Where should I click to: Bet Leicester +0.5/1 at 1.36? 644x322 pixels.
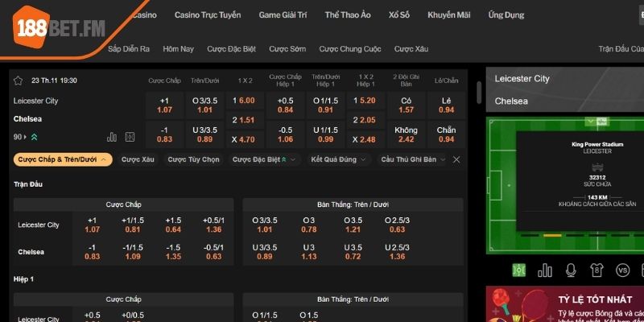[213, 225]
